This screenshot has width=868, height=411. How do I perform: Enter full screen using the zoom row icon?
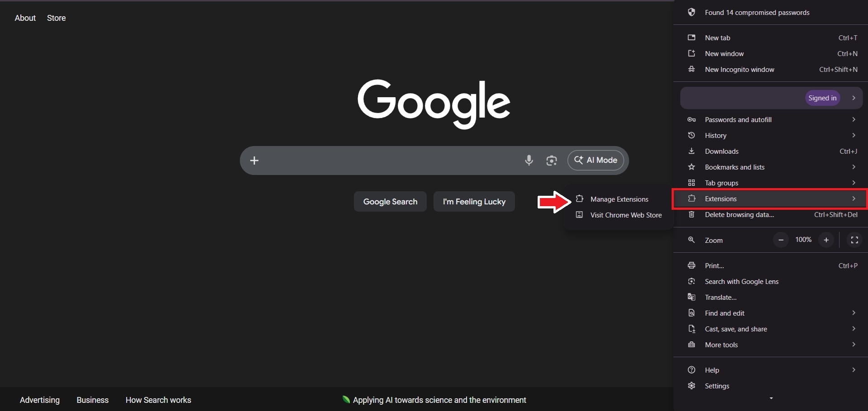(854, 240)
